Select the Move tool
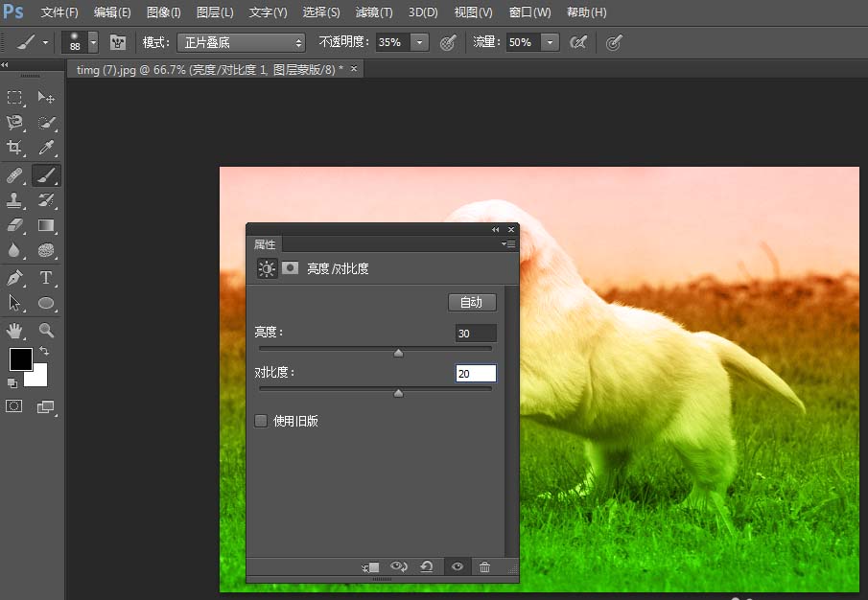 (x=47, y=98)
